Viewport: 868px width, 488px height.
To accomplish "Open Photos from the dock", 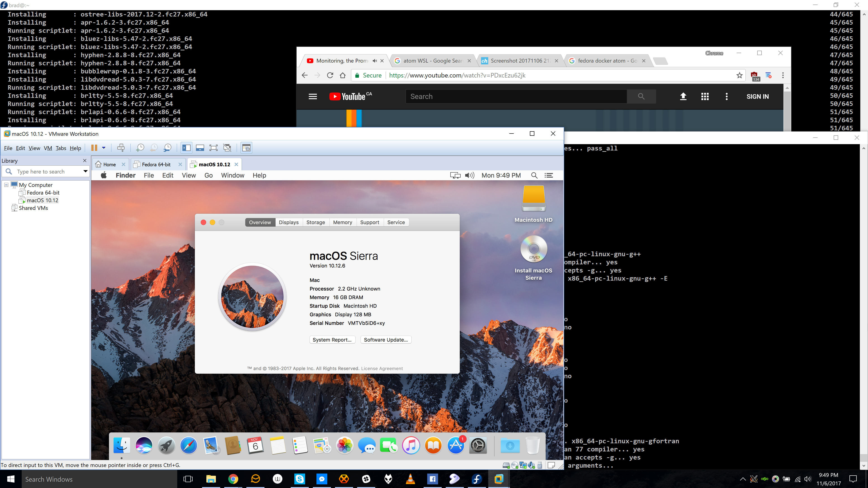I will pos(344,446).
